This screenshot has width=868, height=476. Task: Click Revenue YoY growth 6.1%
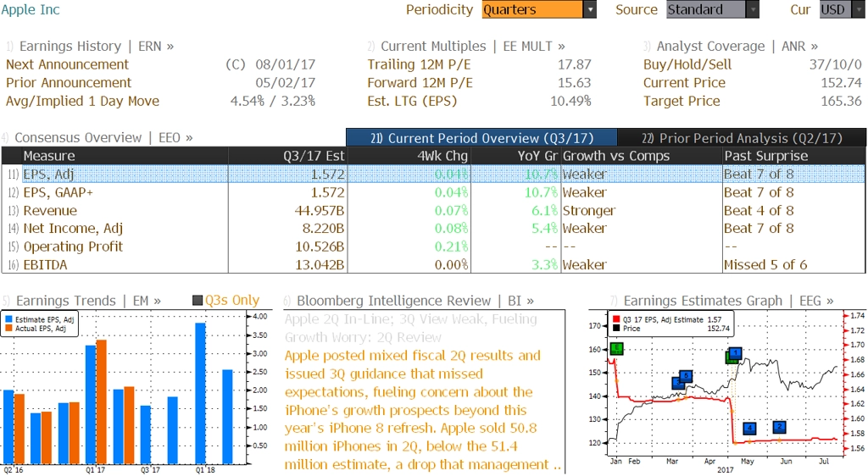tap(544, 211)
